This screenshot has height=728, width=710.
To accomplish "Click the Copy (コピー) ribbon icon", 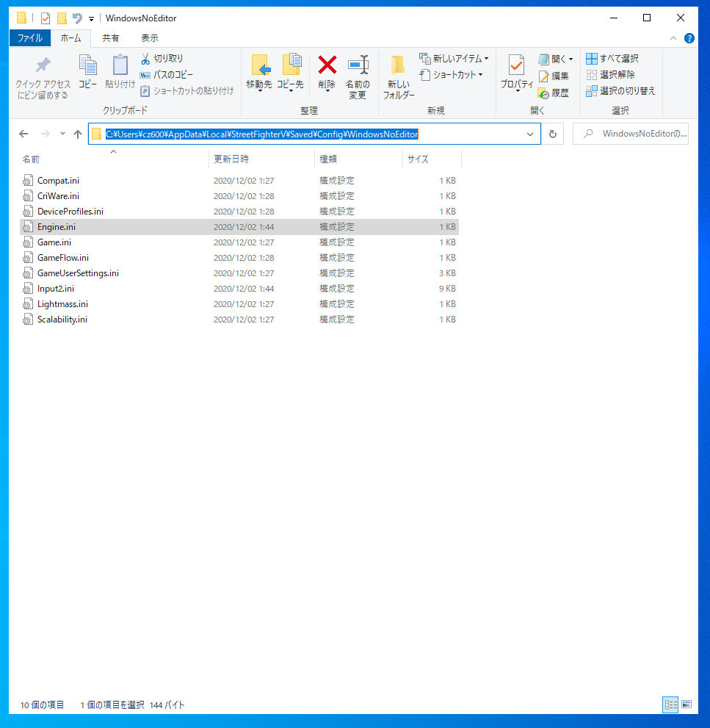I will [x=87, y=71].
